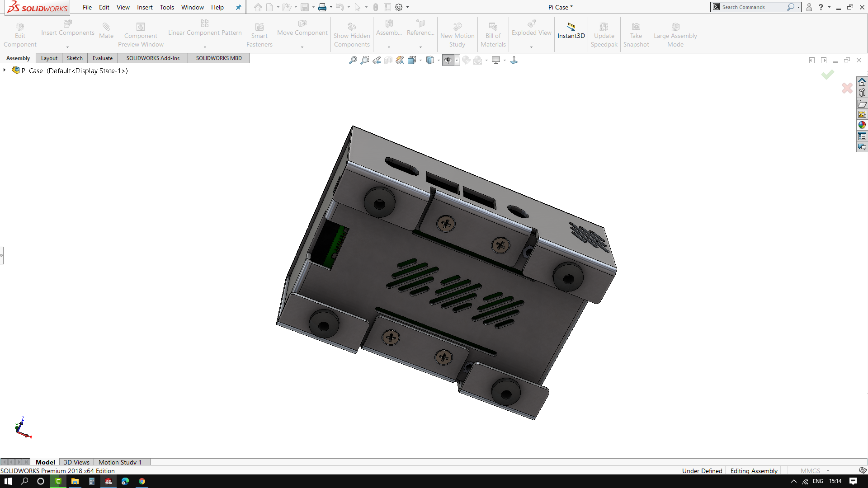Open the View menu

[x=123, y=7]
